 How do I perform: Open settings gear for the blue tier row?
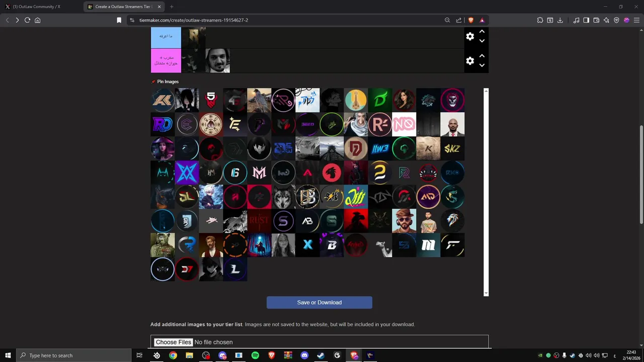point(470,37)
